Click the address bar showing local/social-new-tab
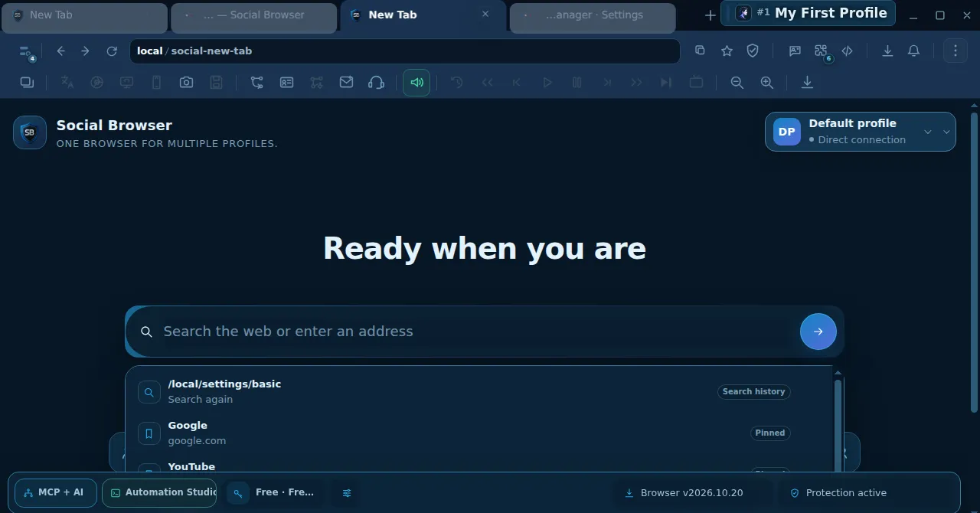 pos(404,51)
